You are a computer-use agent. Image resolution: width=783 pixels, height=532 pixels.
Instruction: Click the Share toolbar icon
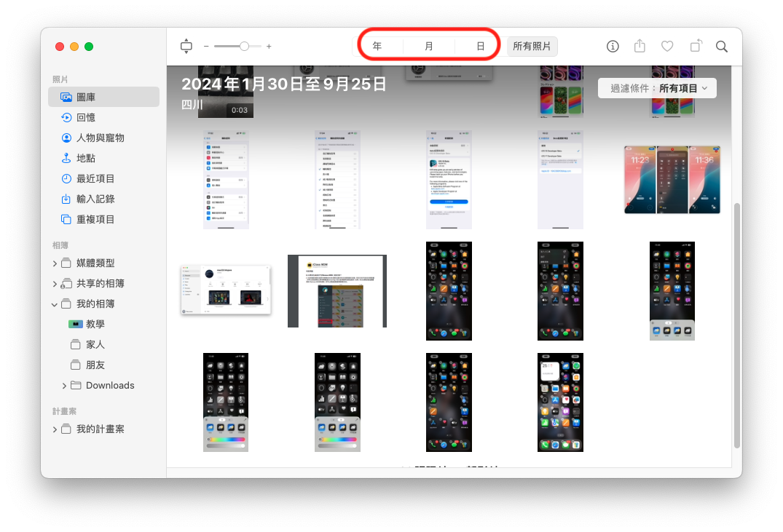(640, 46)
